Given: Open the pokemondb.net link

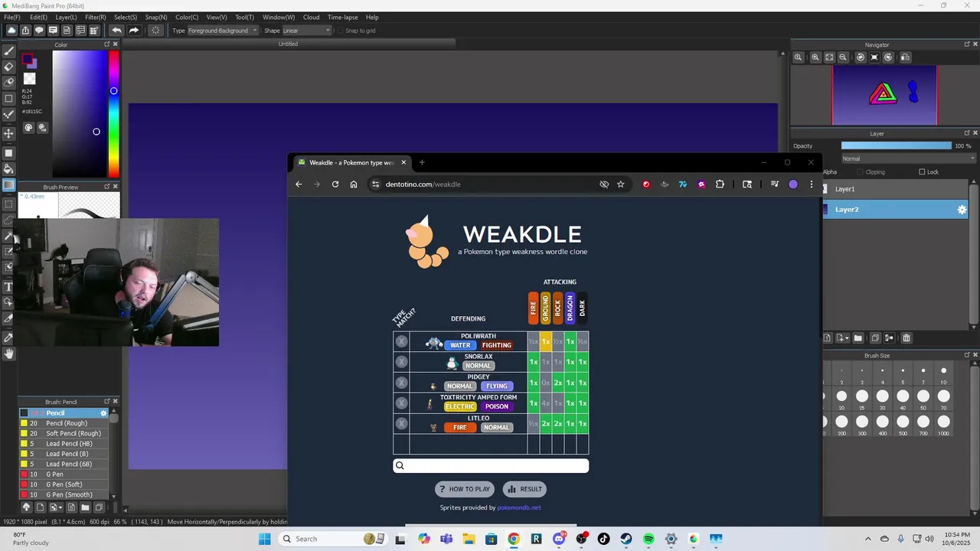Looking at the screenshot, I should click(519, 507).
